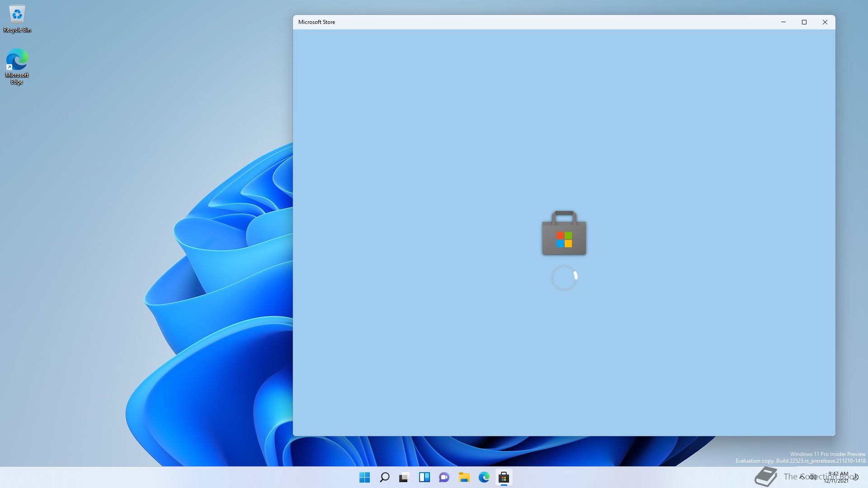Open taskbar Search
Image resolution: width=868 pixels, height=488 pixels.
pos(384,477)
